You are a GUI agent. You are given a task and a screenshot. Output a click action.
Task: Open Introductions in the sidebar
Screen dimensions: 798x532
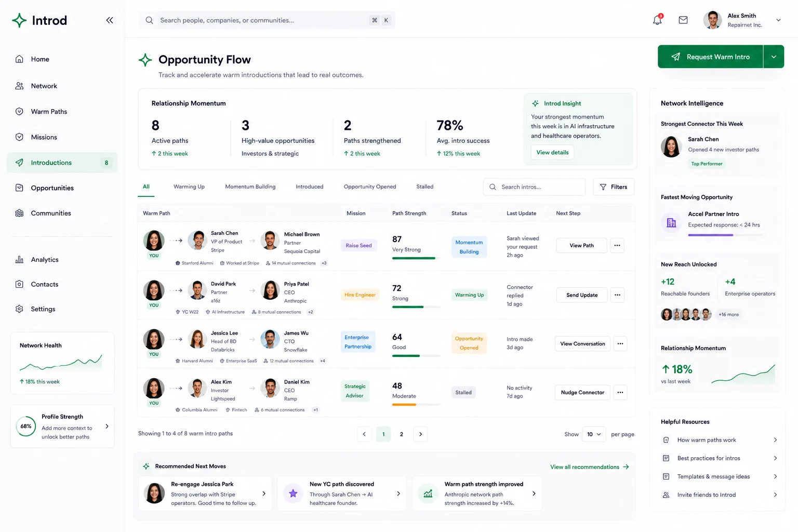coord(62,163)
